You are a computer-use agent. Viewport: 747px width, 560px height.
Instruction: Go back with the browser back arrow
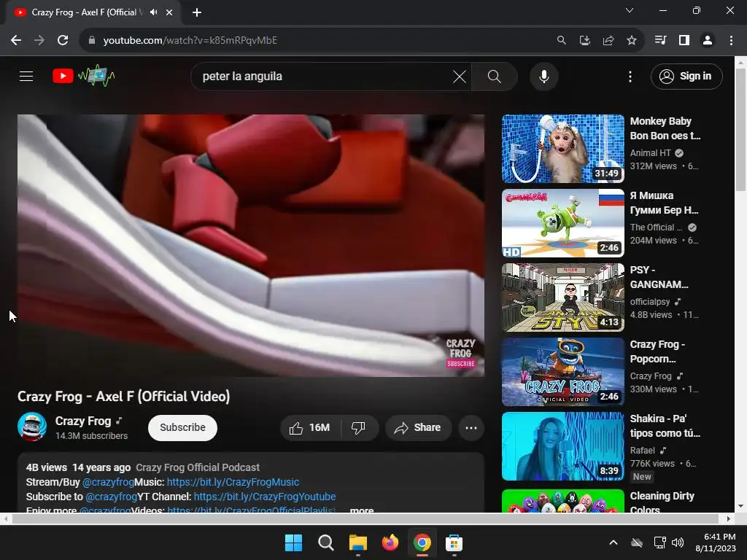coord(16,41)
